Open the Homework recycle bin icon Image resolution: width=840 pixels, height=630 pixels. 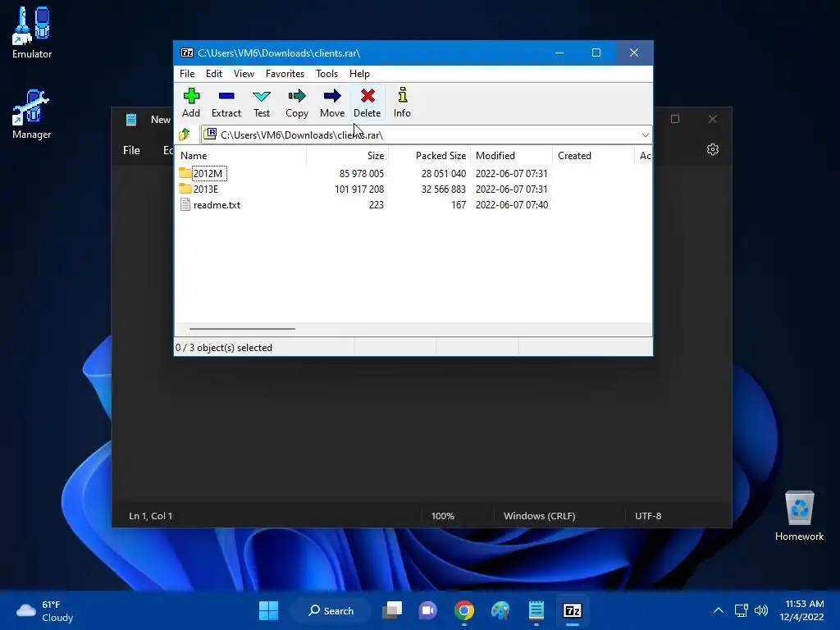coord(799,516)
